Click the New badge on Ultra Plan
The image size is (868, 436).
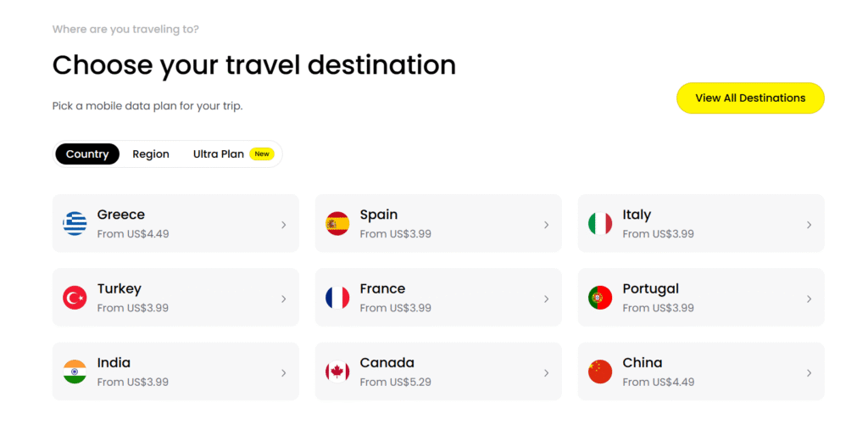262,154
